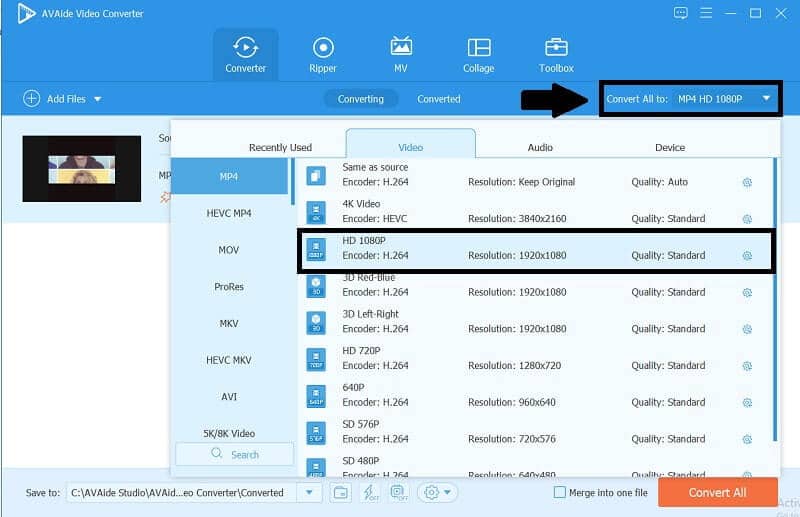Screen dimensions: 800x517
Task: Open settings gear for 640P preset
Action: 747,403
